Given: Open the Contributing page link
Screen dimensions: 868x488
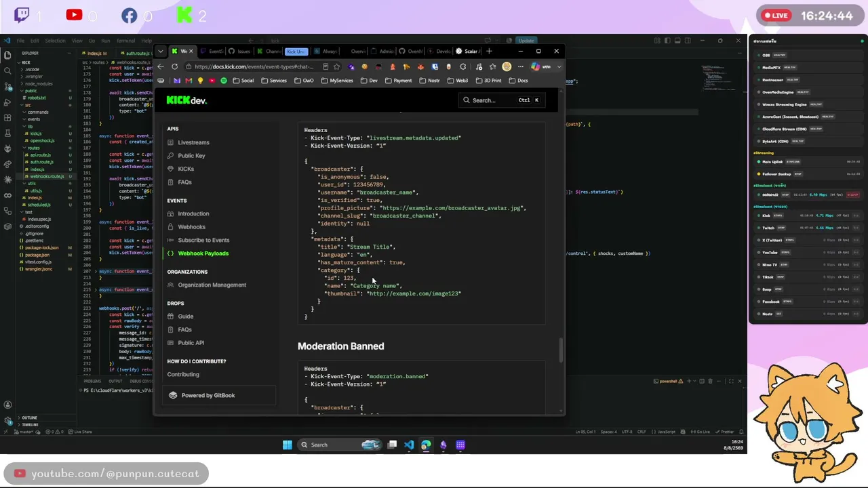Looking at the screenshot, I should [x=183, y=374].
